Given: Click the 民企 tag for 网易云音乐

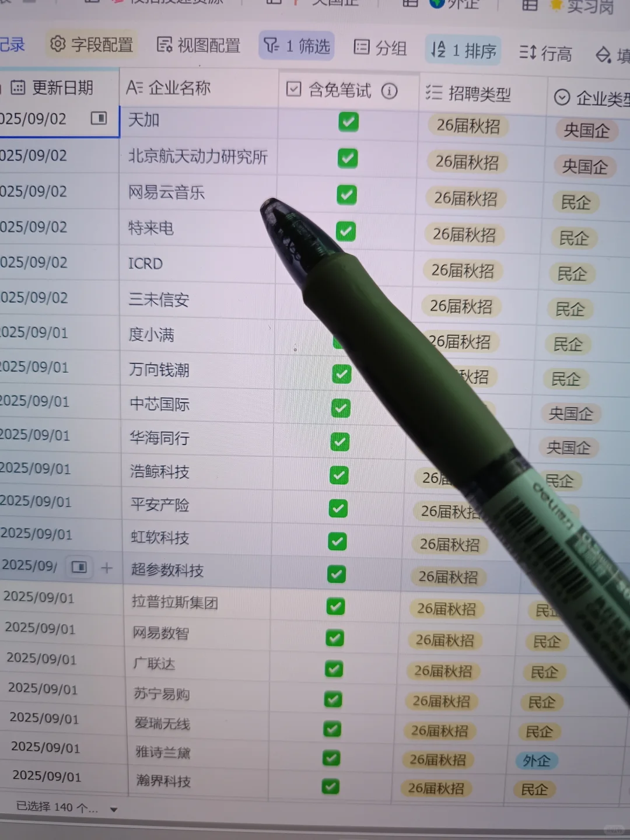Looking at the screenshot, I should coord(575,202).
